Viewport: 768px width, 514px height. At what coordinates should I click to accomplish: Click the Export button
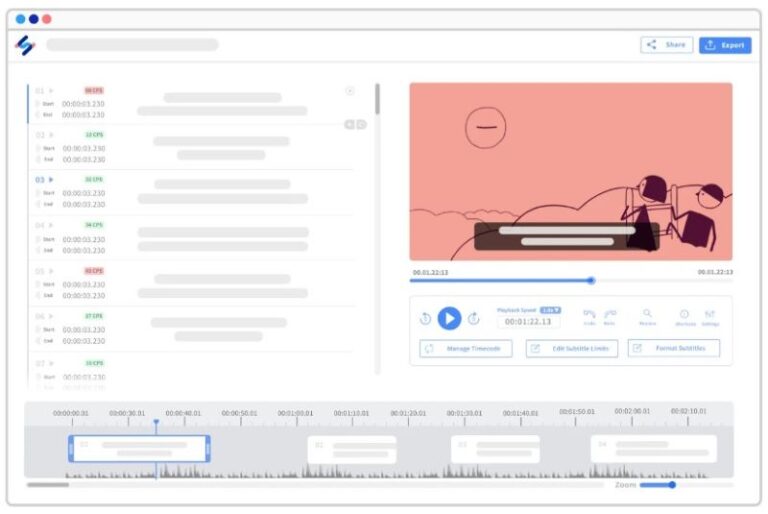725,45
